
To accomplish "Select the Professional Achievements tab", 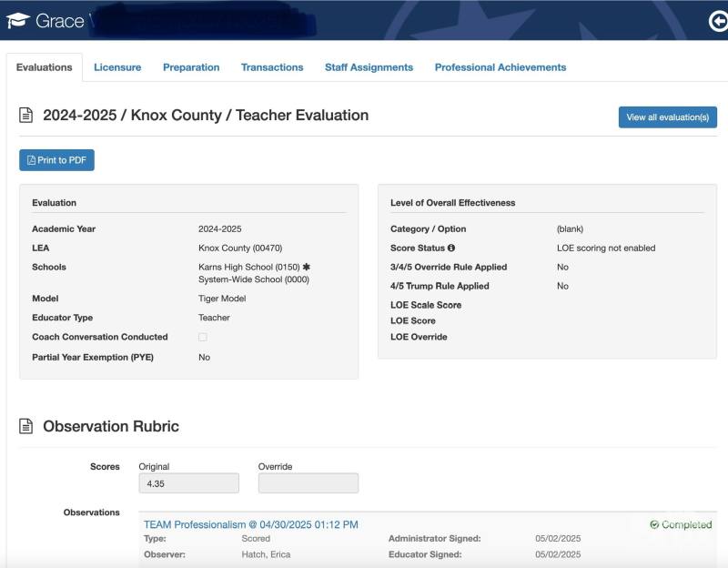I will click(x=500, y=67).
